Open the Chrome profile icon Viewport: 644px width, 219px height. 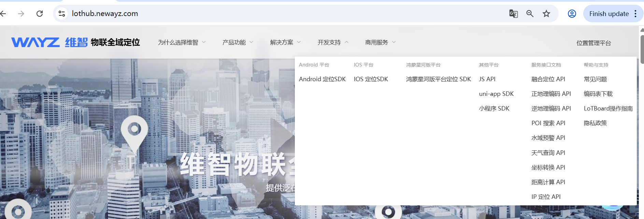572,14
